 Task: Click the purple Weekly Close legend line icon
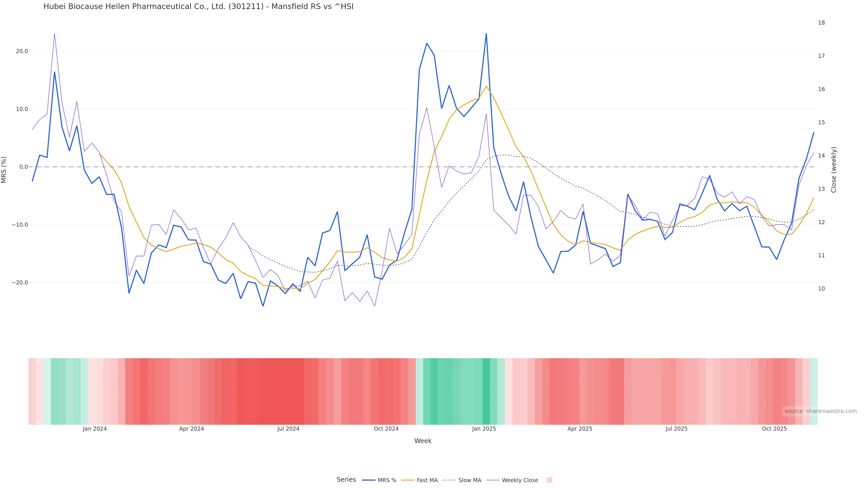pos(493,480)
